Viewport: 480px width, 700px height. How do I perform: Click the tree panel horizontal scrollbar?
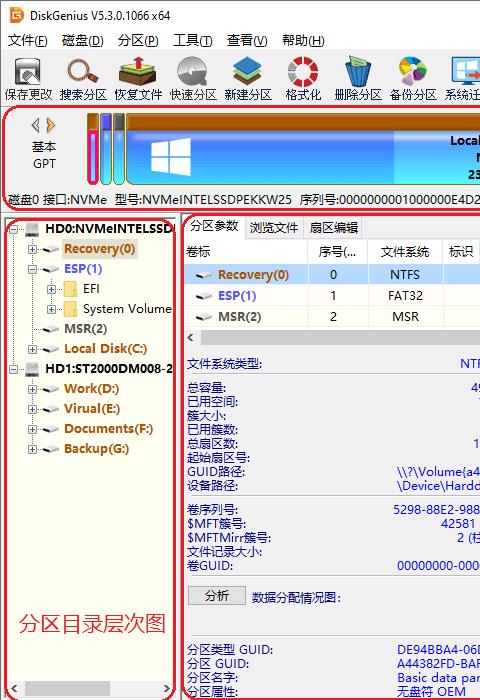(91, 688)
